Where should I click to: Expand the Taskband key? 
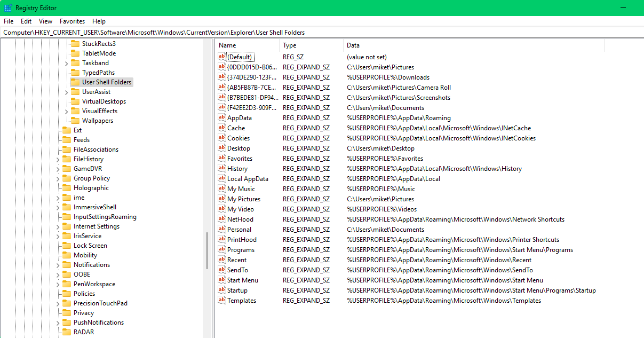[x=66, y=62]
